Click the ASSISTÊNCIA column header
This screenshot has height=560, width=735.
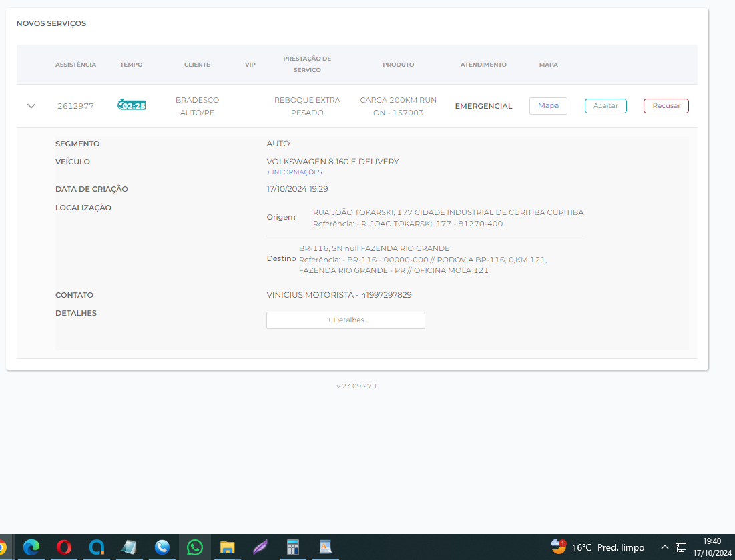76,65
